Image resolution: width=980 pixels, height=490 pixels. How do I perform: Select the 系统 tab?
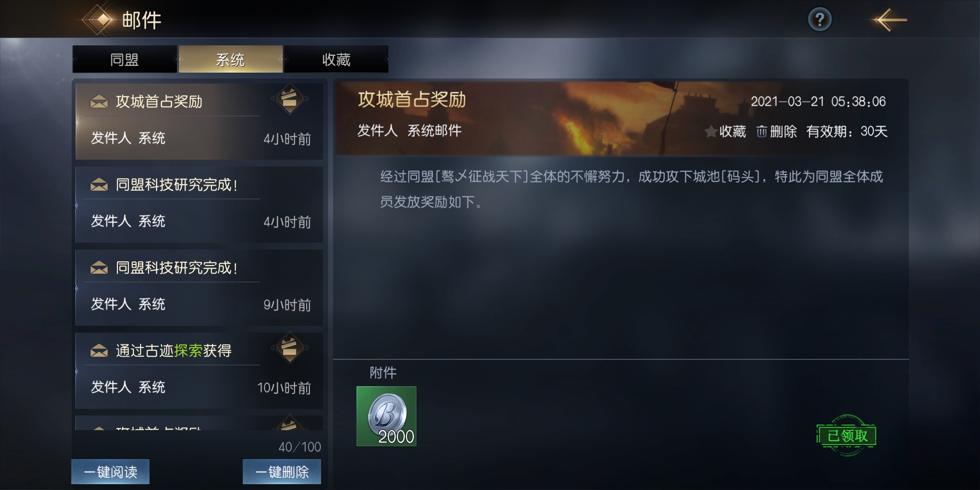point(230,59)
